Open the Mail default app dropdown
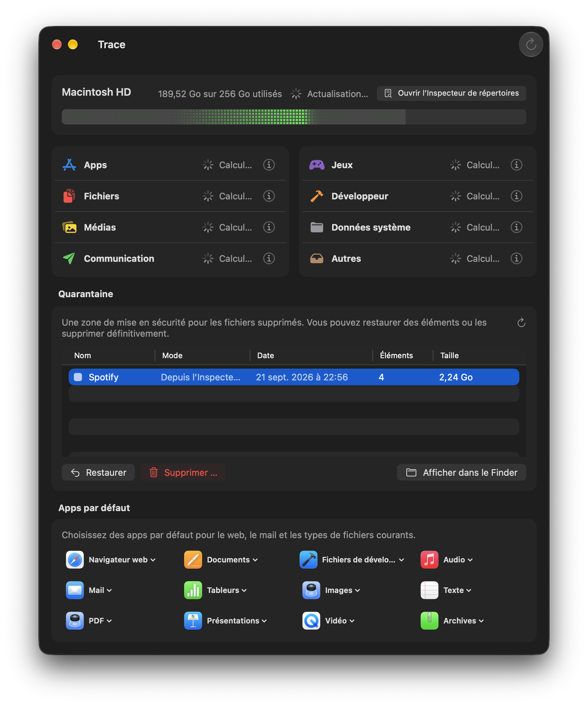This screenshot has width=588, height=706. pyautogui.click(x=89, y=590)
